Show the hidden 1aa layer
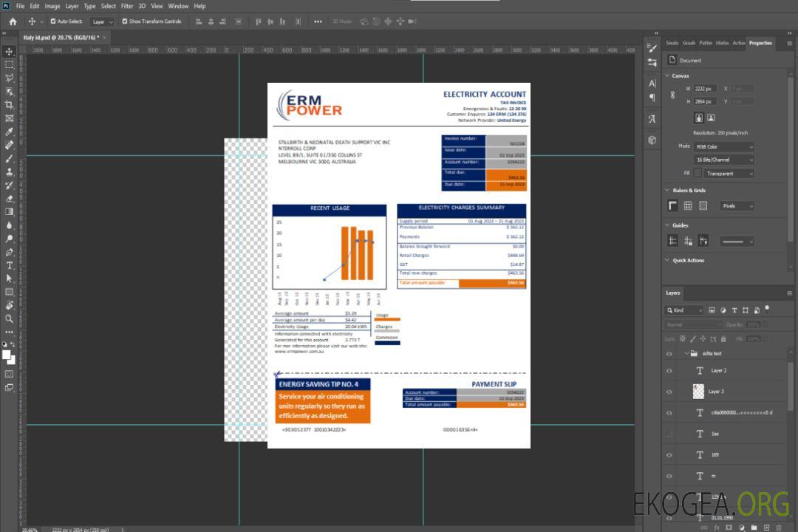 (x=669, y=434)
